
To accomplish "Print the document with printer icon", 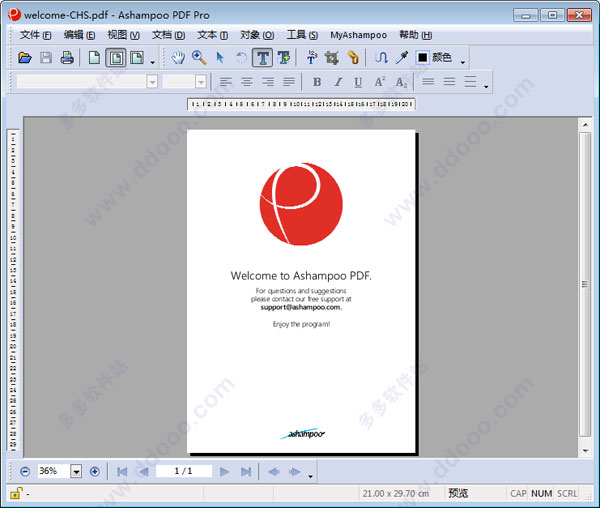I will pyautogui.click(x=67, y=58).
